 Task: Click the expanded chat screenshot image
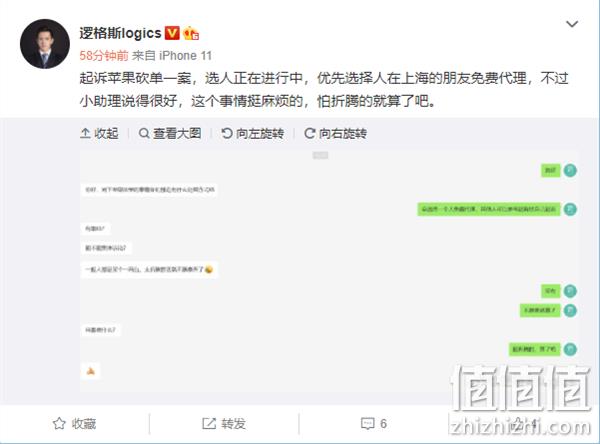[x=329, y=270]
